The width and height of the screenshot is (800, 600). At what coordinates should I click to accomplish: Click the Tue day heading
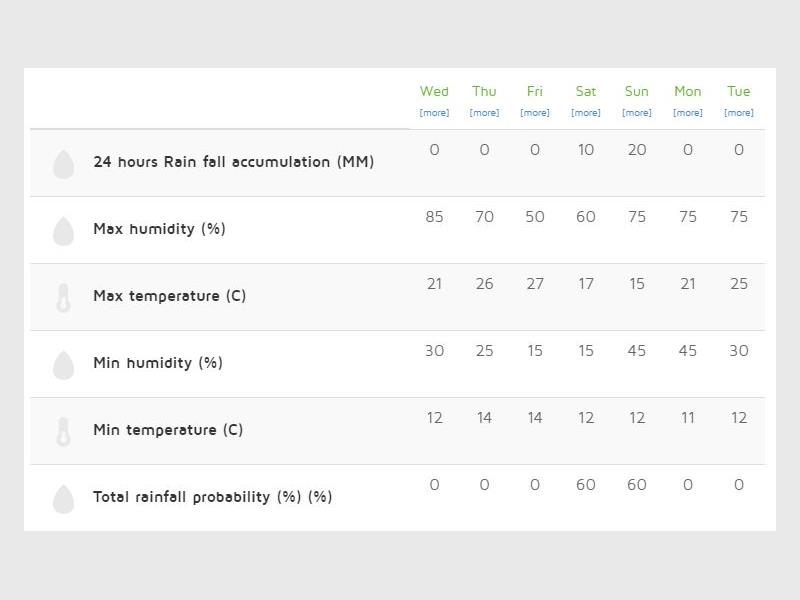point(739,91)
